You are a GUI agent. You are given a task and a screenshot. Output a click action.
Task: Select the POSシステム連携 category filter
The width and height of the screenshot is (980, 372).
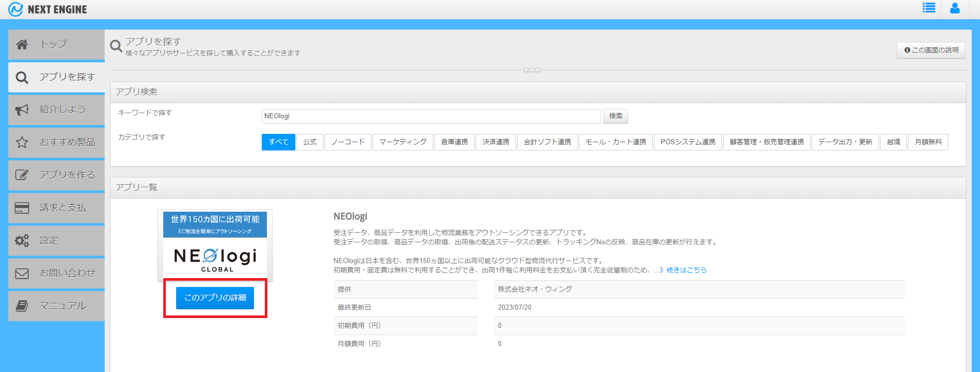(688, 142)
